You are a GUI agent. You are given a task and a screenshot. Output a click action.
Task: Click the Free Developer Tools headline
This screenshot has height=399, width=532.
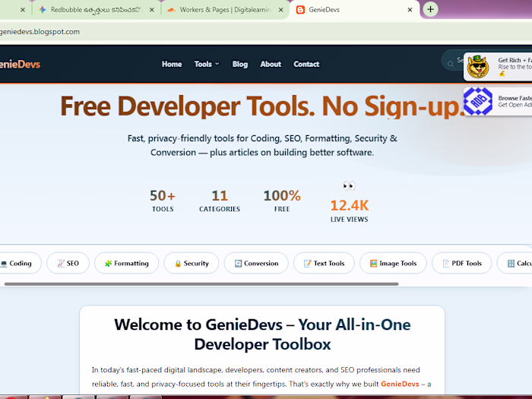(263, 106)
